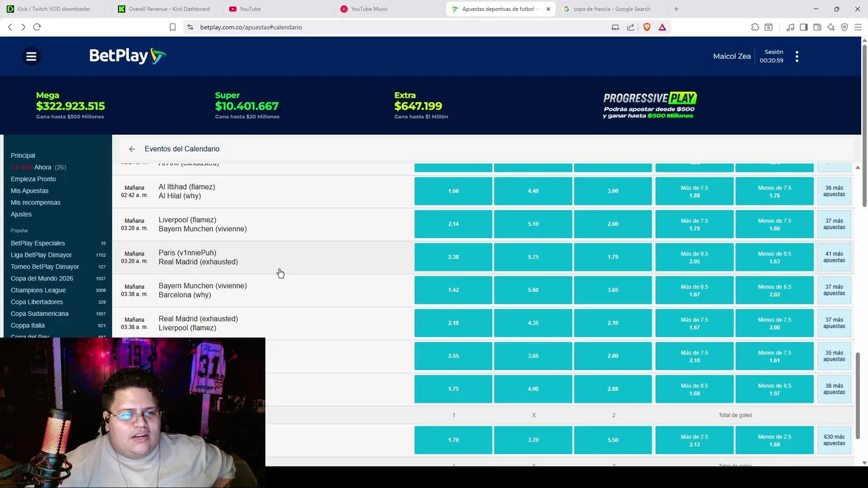Select Liga BetPlay Dimayor category
The height and width of the screenshot is (488, 868).
click(x=58, y=255)
